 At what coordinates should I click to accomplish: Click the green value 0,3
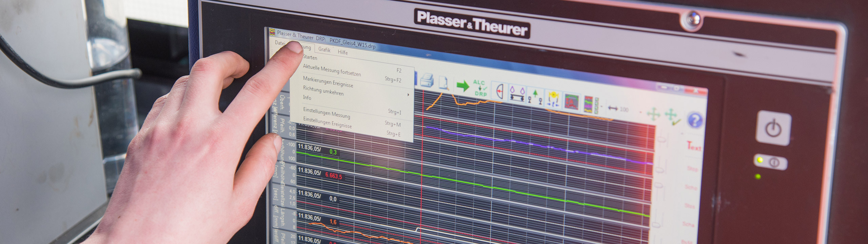point(333,152)
